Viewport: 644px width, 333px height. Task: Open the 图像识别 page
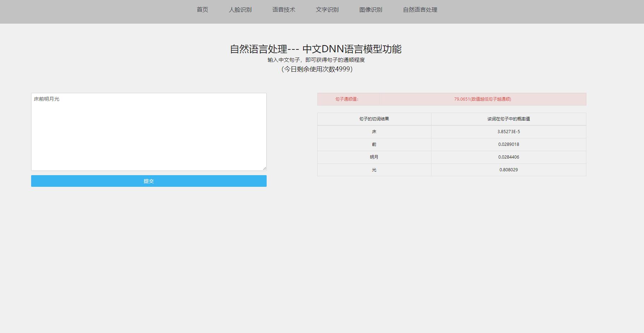(x=371, y=10)
